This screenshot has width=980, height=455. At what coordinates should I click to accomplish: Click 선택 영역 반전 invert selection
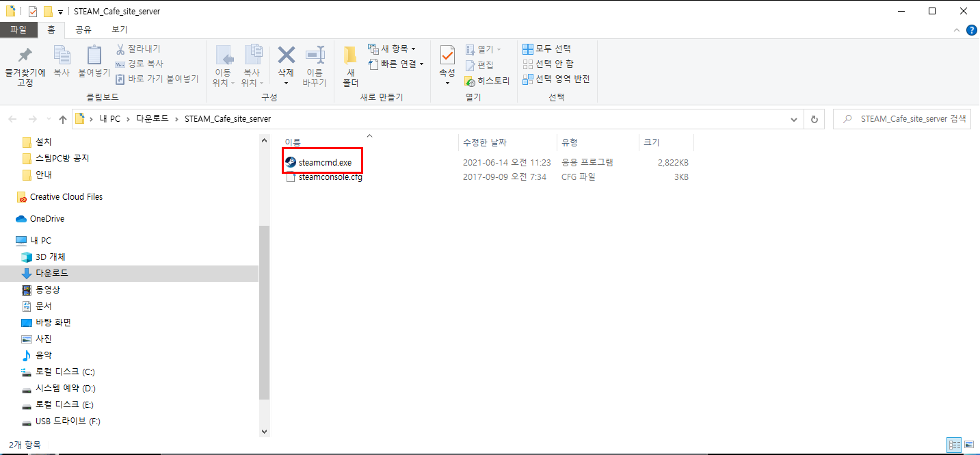point(556,79)
